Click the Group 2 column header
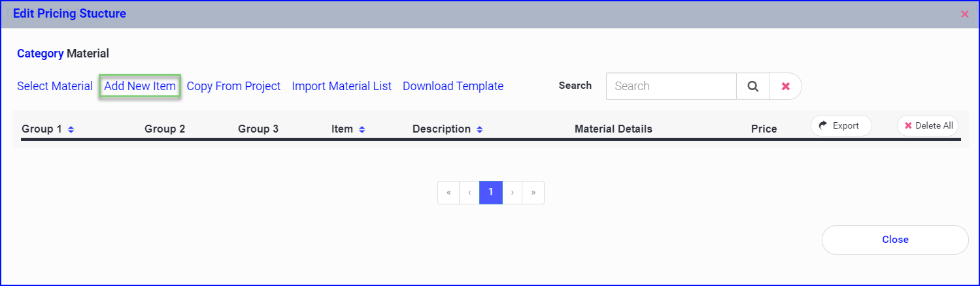Screen dimensions: 980x286 pos(165,129)
